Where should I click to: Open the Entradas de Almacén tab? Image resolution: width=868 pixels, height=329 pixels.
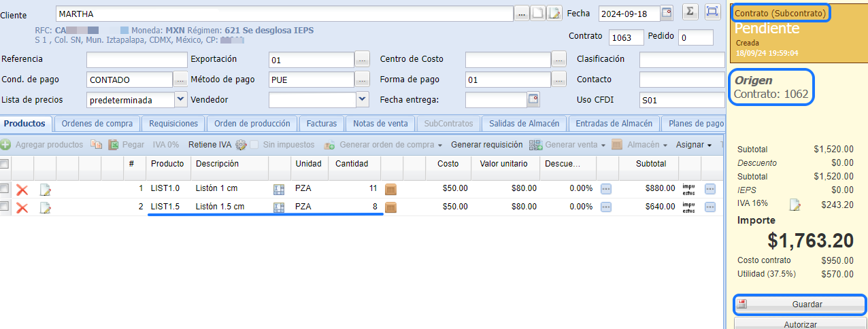614,124
